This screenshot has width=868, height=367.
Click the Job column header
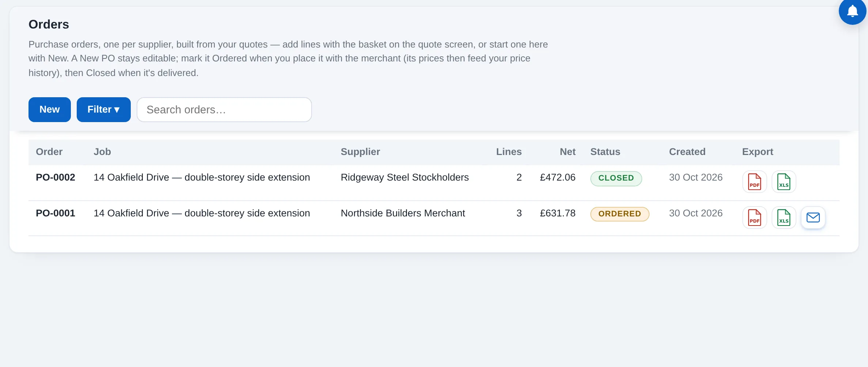(102, 152)
